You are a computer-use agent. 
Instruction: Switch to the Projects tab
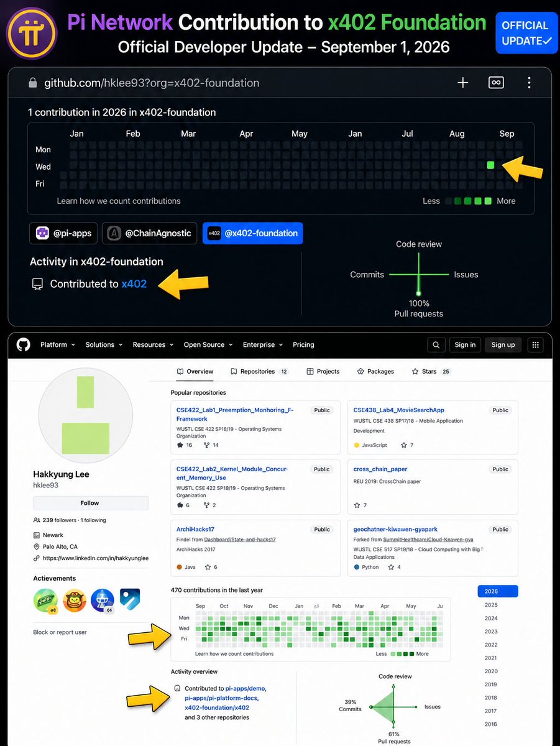[x=323, y=372]
